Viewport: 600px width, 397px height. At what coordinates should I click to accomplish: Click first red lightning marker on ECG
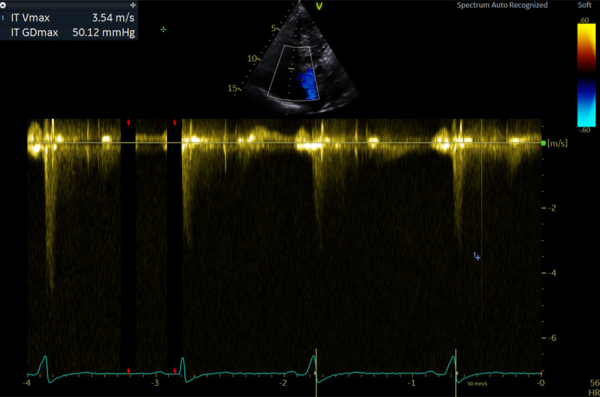coord(129,371)
